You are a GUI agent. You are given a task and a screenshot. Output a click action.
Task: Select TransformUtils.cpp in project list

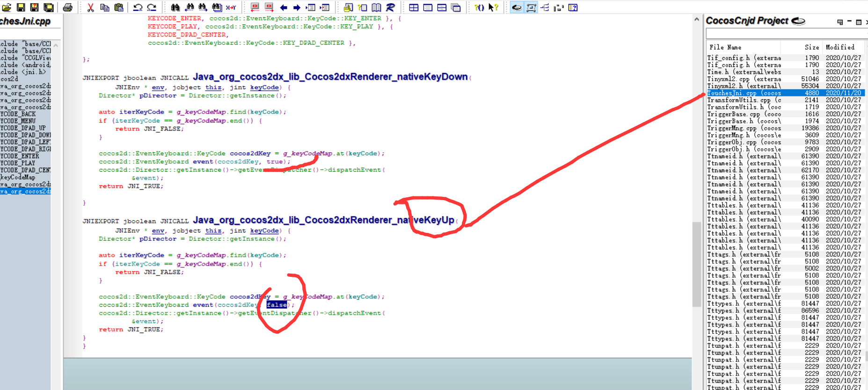pos(785,100)
